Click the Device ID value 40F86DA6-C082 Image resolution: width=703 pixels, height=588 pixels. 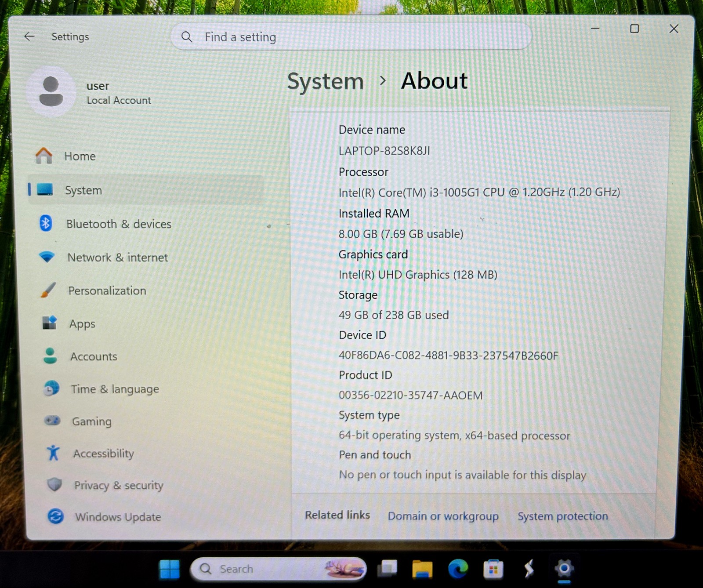pyautogui.click(x=448, y=355)
